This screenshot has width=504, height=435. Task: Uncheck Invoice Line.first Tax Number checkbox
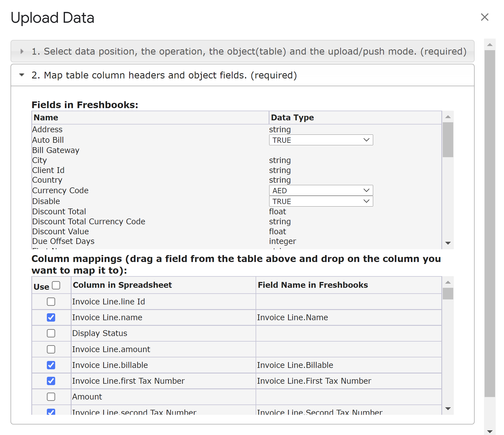(51, 381)
